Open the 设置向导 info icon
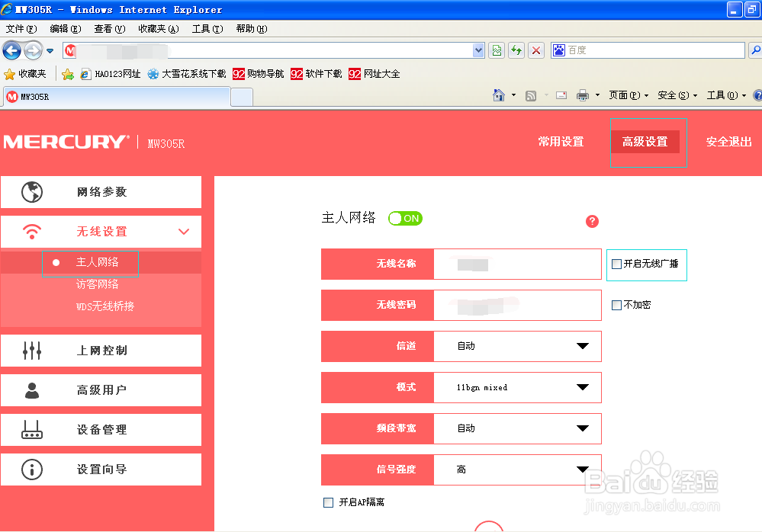 pyautogui.click(x=31, y=470)
